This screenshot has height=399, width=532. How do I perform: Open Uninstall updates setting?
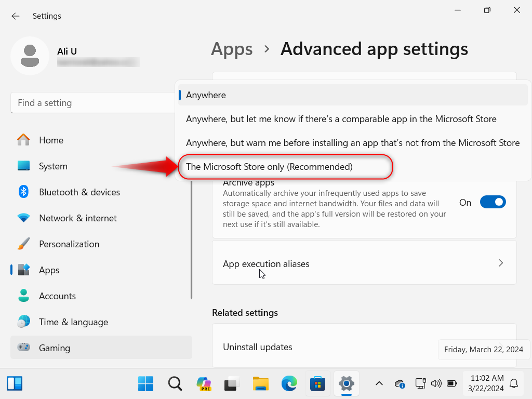point(364,347)
